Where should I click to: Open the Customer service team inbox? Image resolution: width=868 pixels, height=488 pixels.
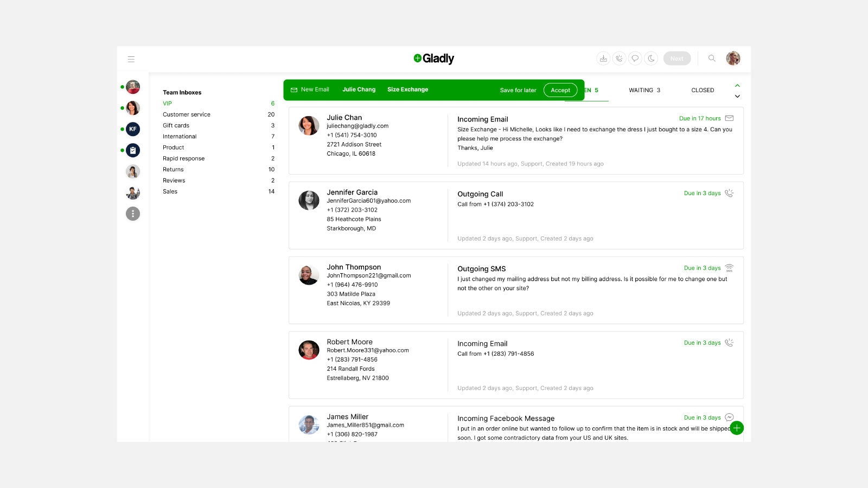point(186,114)
